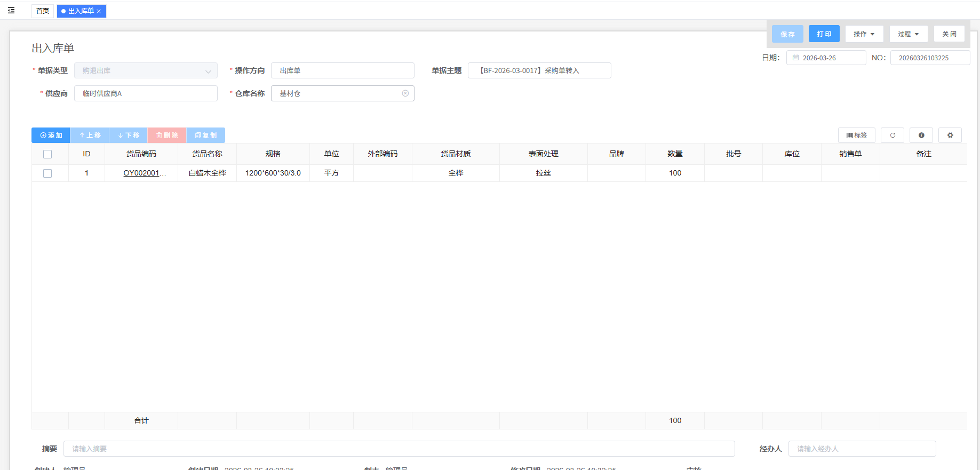The image size is (980, 470).
Task: Expand the 过程 dropdown menu
Action: pyautogui.click(x=908, y=34)
